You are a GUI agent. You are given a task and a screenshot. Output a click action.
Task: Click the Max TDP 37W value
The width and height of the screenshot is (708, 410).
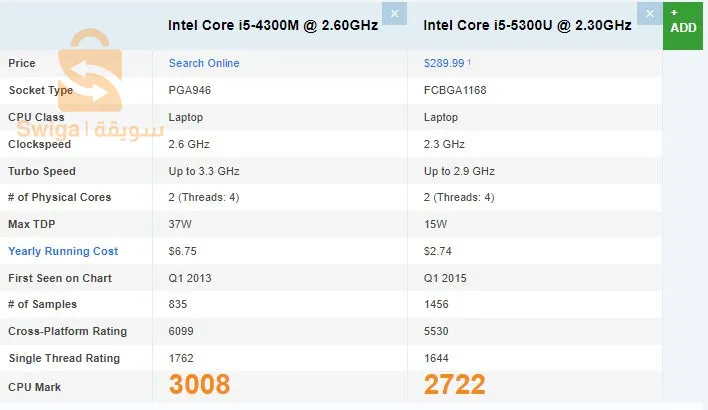pos(180,224)
